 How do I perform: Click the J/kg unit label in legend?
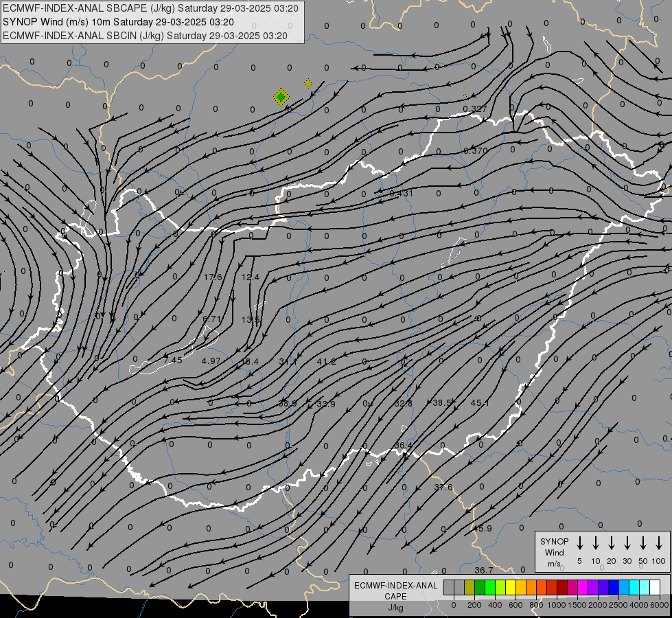click(x=395, y=608)
